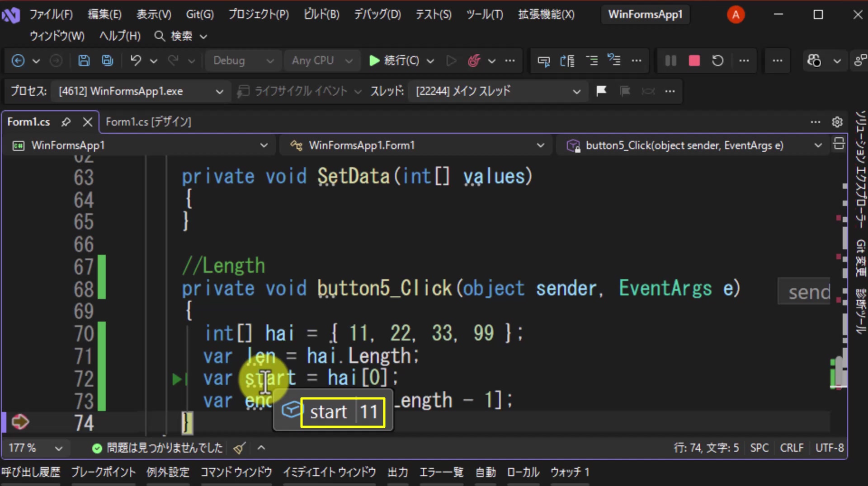Expand the WinFormsApp1 project scope dropdown
Image resolution: width=868 pixels, height=486 pixels.
140,145
